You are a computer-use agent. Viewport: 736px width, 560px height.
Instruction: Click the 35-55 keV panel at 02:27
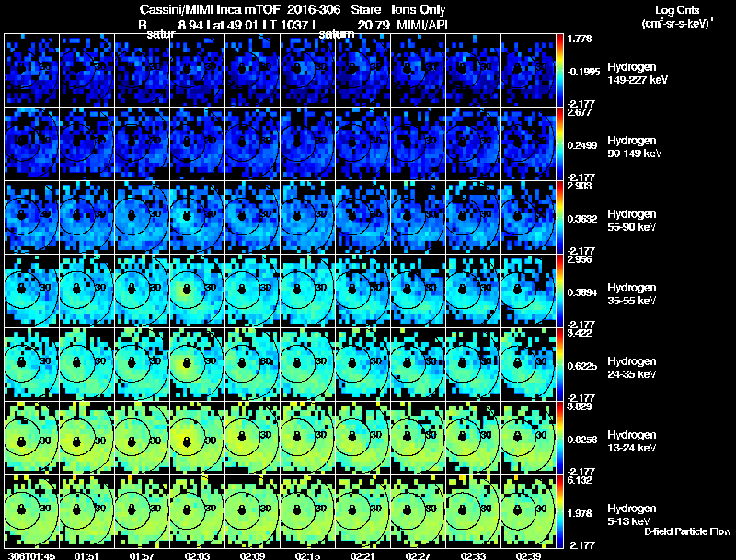[419, 291]
